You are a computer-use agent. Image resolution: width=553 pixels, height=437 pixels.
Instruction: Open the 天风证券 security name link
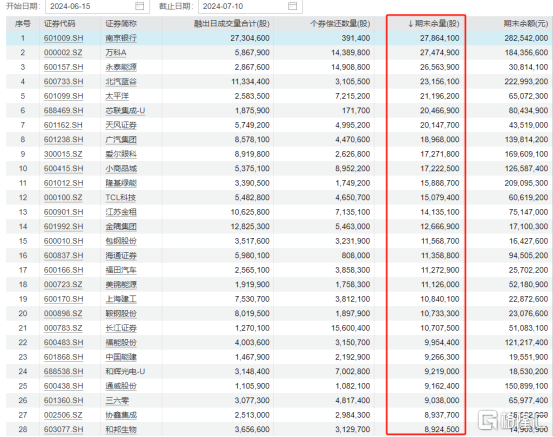[121, 125]
